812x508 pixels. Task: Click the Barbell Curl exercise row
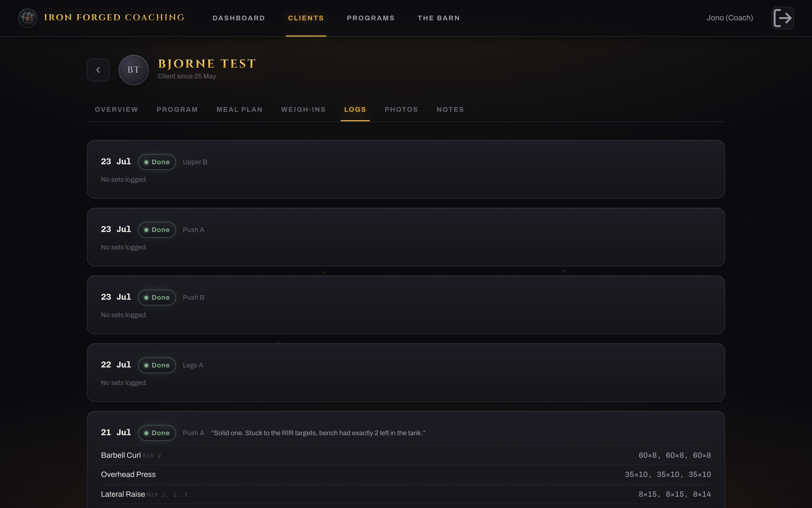pyautogui.click(x=406, y=455)
